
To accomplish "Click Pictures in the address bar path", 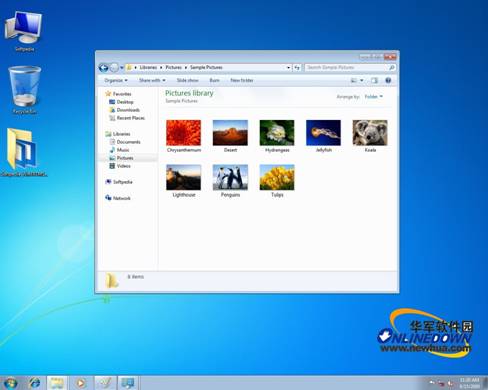I will coord(174,67).
